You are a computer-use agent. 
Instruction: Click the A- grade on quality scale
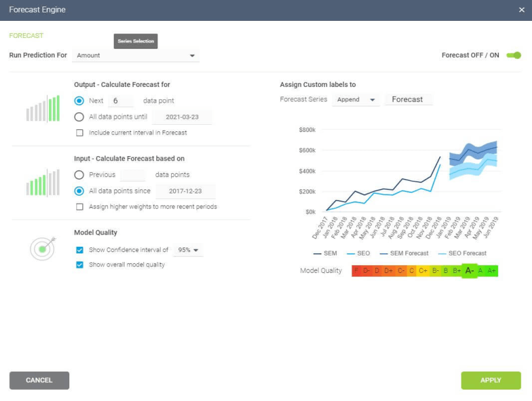[469, 270]
